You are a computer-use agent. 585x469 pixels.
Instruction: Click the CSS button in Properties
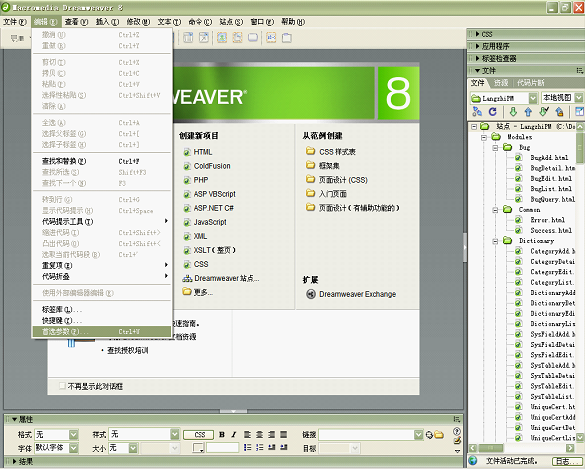[198, 435]
